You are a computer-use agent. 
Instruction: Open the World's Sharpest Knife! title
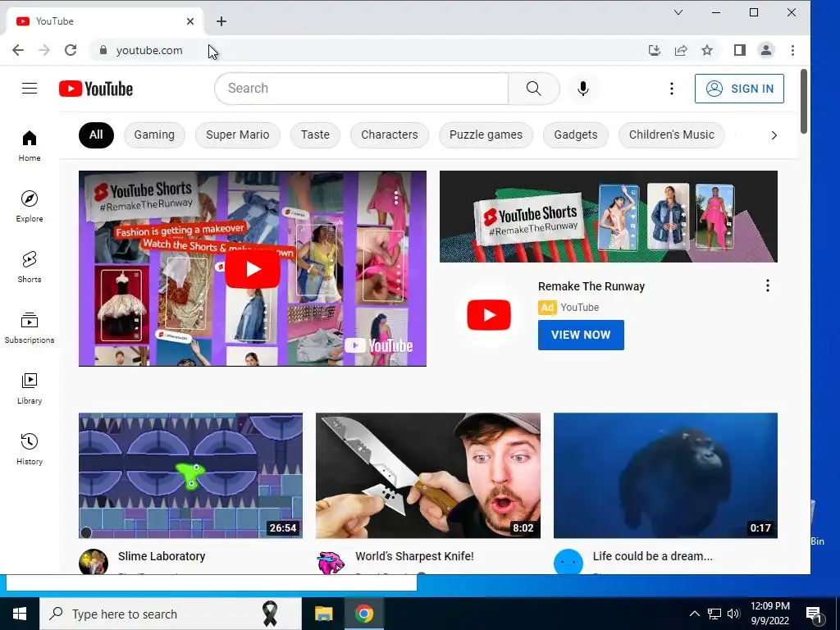[414, 556]
